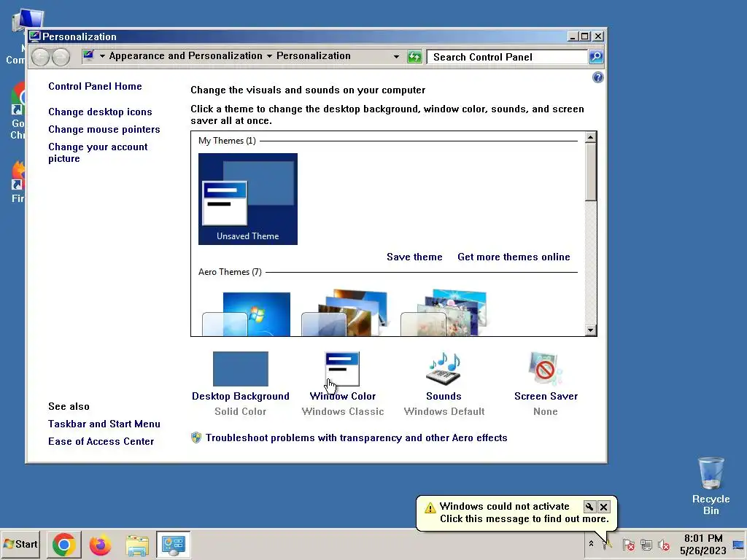The height and width of the screenshot is (560, 747).
Task: Click the green refresh button in address bar
Action: (x=414, y=57)
